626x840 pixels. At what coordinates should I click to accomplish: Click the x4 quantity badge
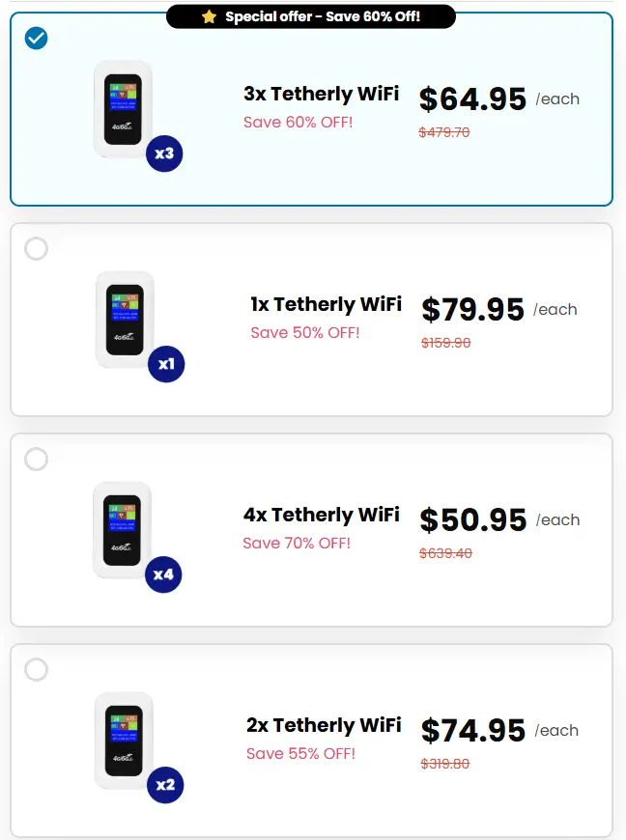[165, 574]
